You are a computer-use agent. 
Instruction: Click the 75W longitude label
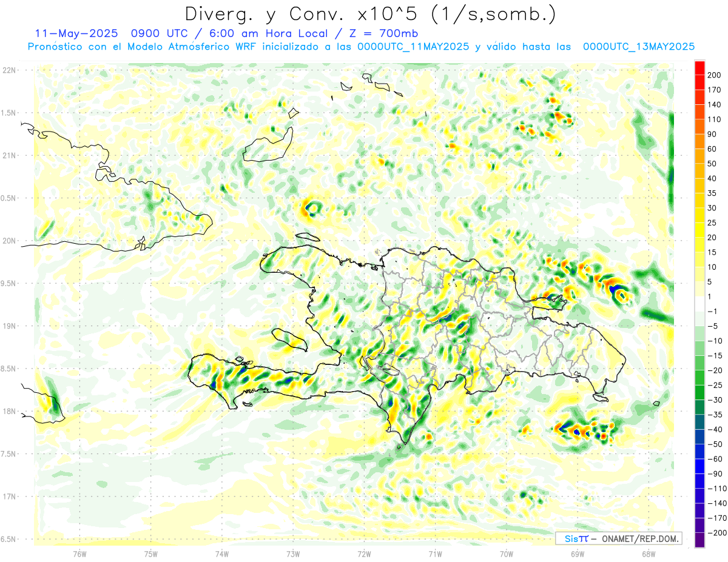tap(151, 554)
